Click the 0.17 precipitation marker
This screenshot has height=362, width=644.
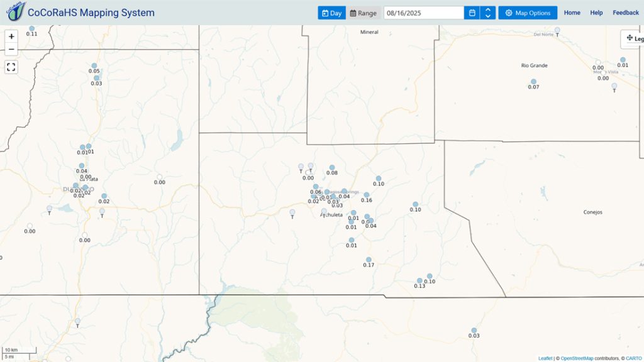click(x=369, y=260)
